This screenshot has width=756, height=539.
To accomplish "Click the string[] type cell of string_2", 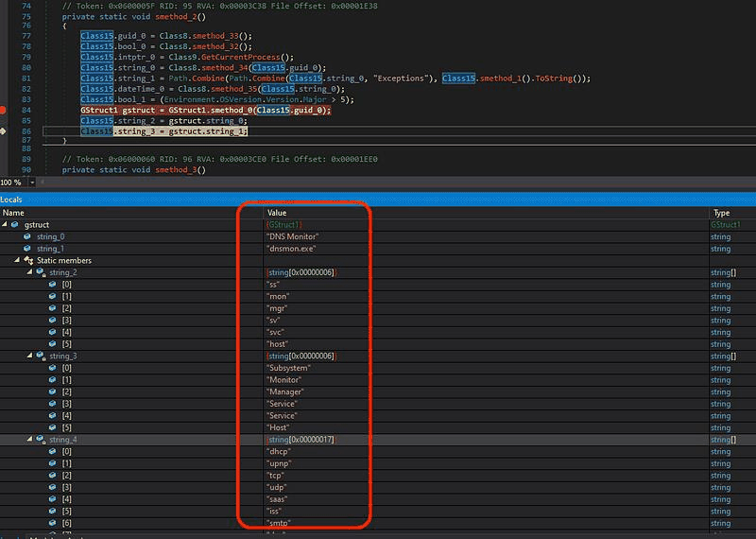I will point(723,272).
